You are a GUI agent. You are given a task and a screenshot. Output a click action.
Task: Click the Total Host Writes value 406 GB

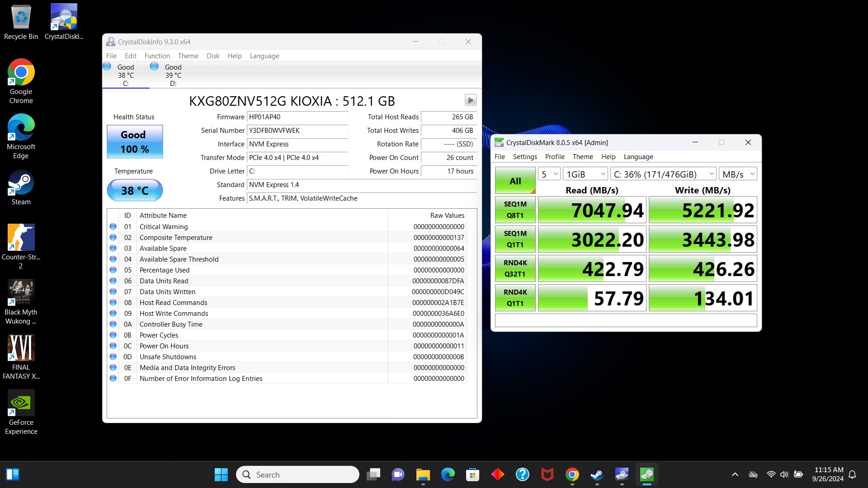(448, 131)
